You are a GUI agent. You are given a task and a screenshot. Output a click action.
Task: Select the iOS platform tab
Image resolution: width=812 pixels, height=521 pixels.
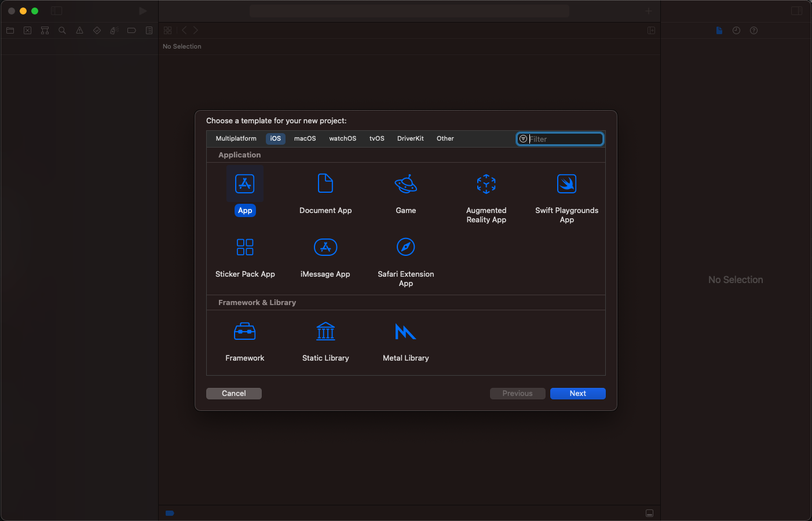click(276, 139)
